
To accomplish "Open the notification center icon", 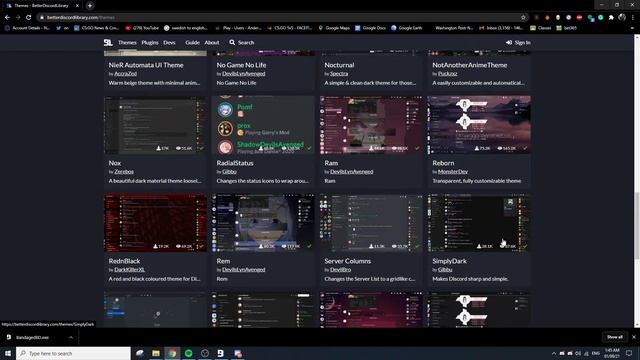I will [629, 353].
